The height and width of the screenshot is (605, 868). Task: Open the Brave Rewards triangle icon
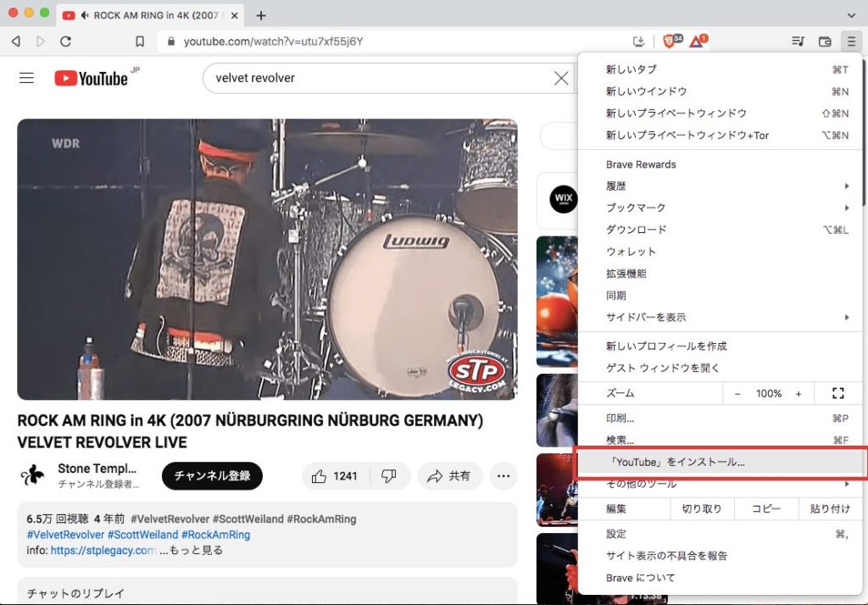(698, 41)
